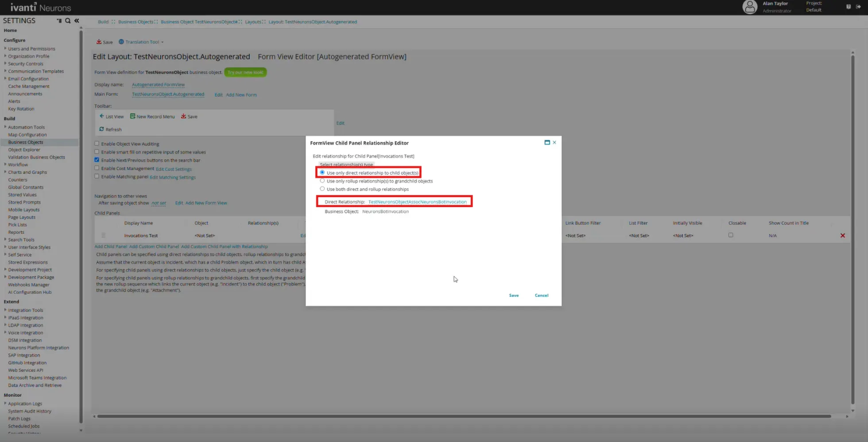
Task: Expand Automation Tools tree node
Action: point(5,127)
